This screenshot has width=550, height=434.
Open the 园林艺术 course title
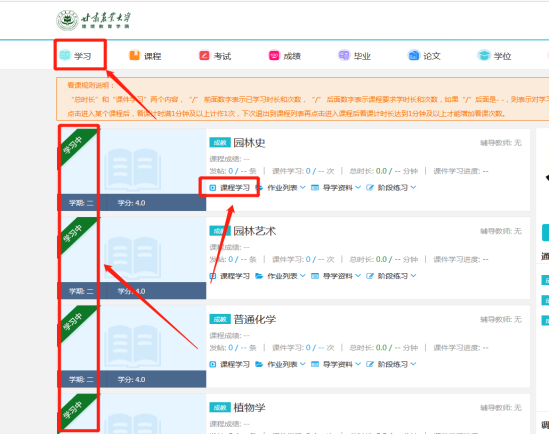(x=255, y=231)
